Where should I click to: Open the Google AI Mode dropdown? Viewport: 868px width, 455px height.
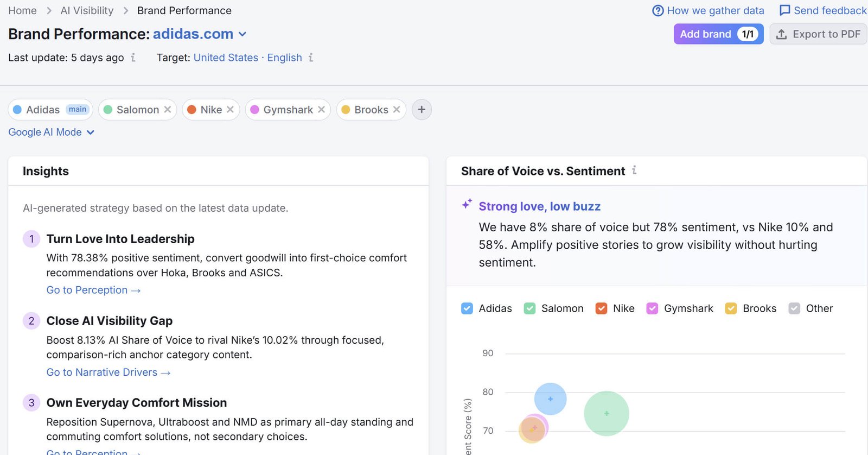click(51, 132)
